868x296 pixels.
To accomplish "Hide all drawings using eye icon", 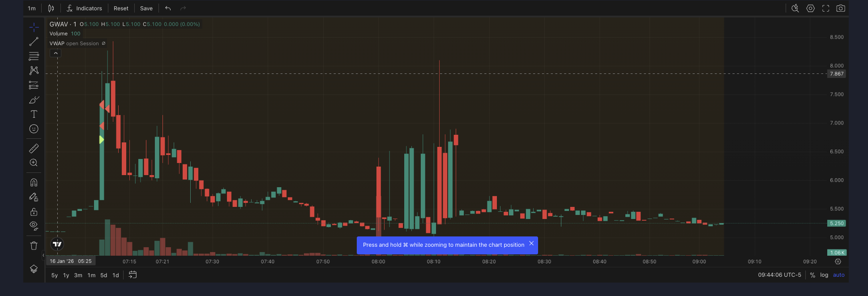I will [x=34, y=226].
